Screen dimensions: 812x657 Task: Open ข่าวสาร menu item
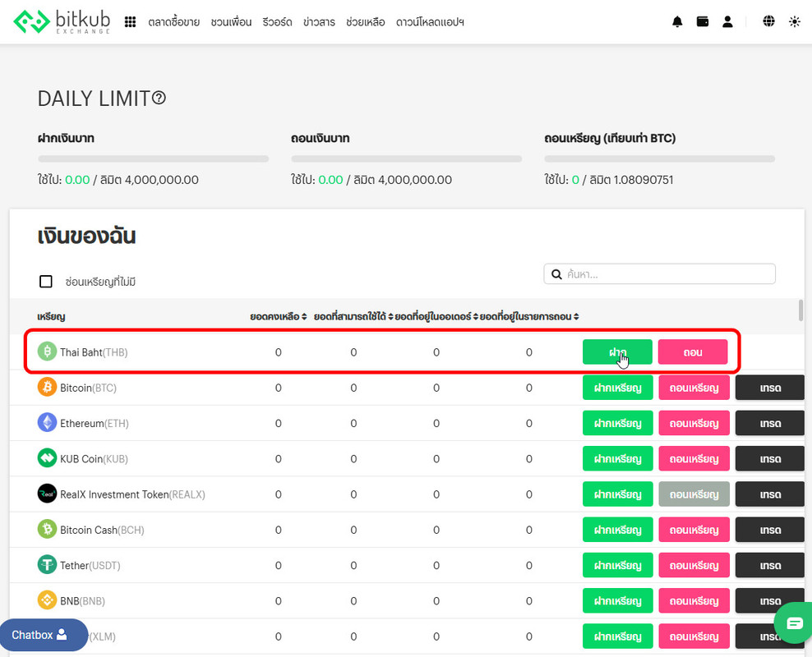(x=319, y=22)
